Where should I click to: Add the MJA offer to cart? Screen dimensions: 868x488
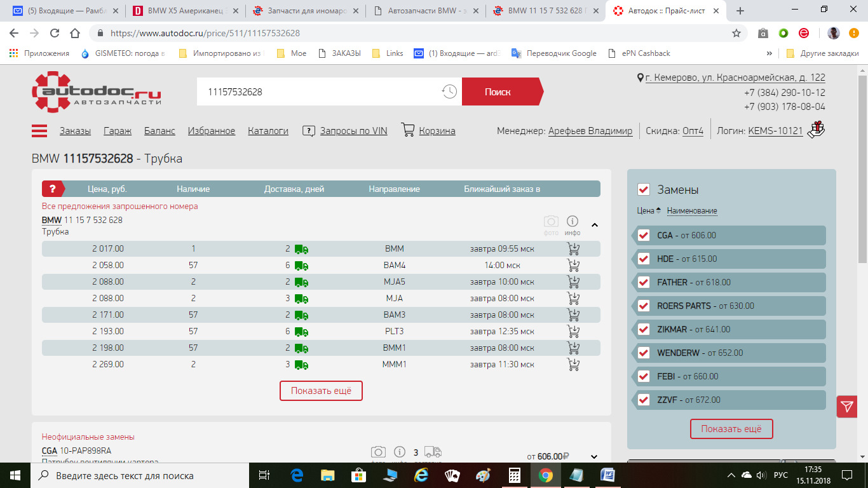coord(573,298)
